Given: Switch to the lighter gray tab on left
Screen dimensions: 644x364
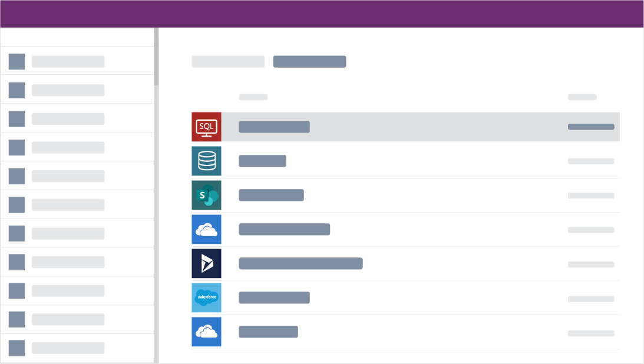Looking at the screenshot, I should (228, 61).
